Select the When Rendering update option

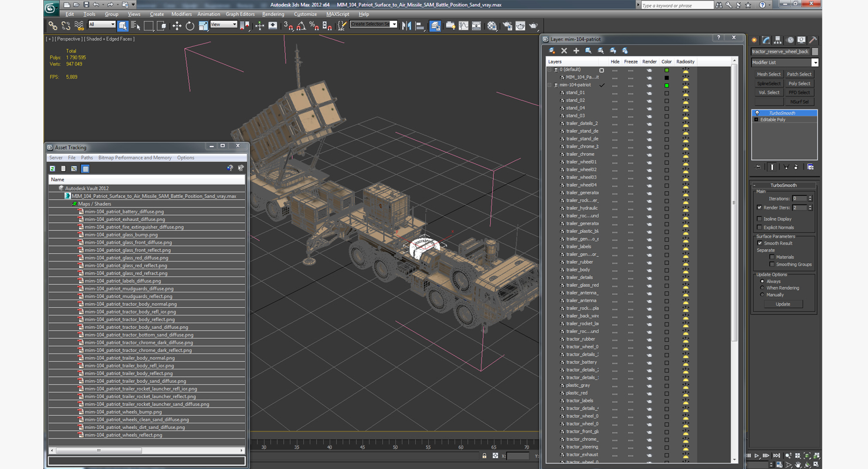click(762, 288)
